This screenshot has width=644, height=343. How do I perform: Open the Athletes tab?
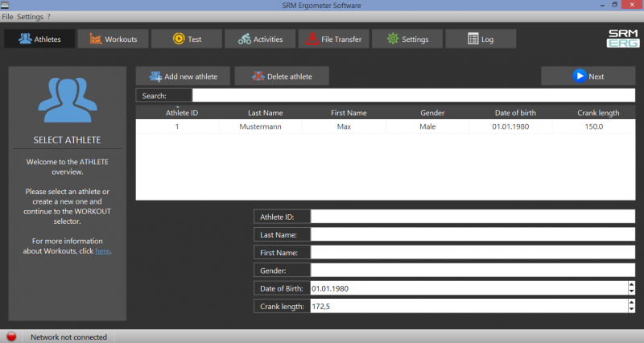[39, 39]
